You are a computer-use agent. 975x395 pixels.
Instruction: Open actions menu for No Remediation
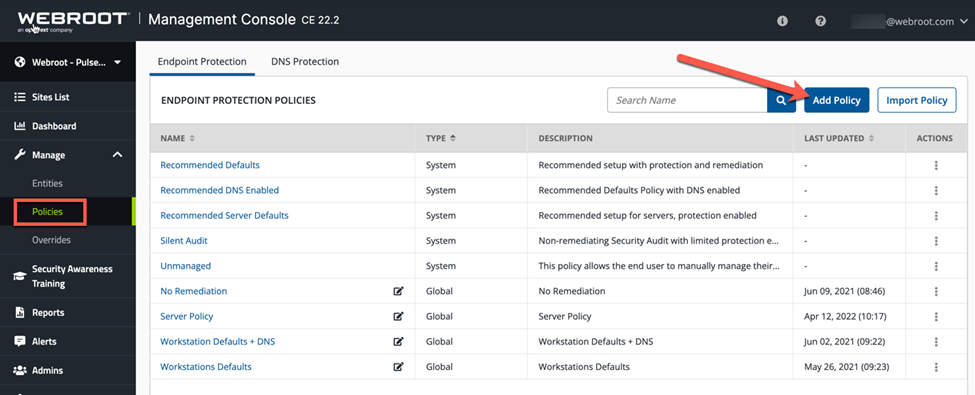click(x=936, y=291)
